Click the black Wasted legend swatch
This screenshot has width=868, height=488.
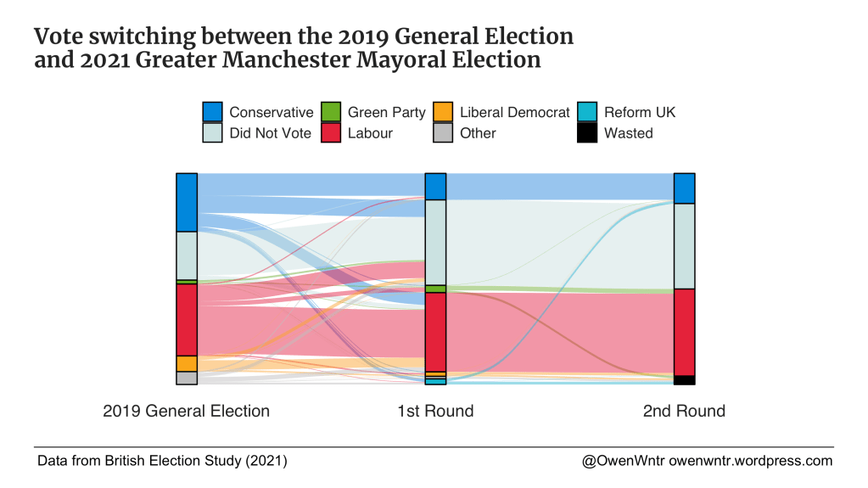coord(587,132)
